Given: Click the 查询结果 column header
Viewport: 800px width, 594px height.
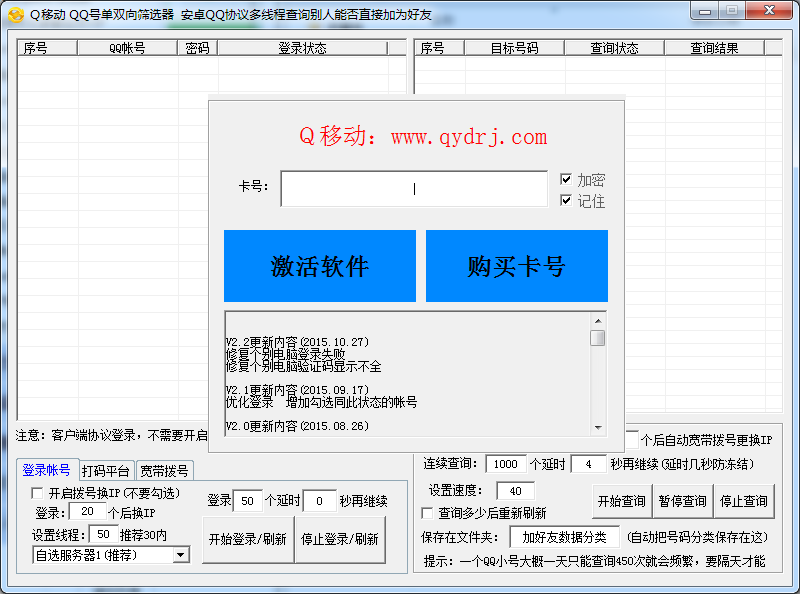Looking at the screenshot, I should pyautogui.click(x=714, y=48).
